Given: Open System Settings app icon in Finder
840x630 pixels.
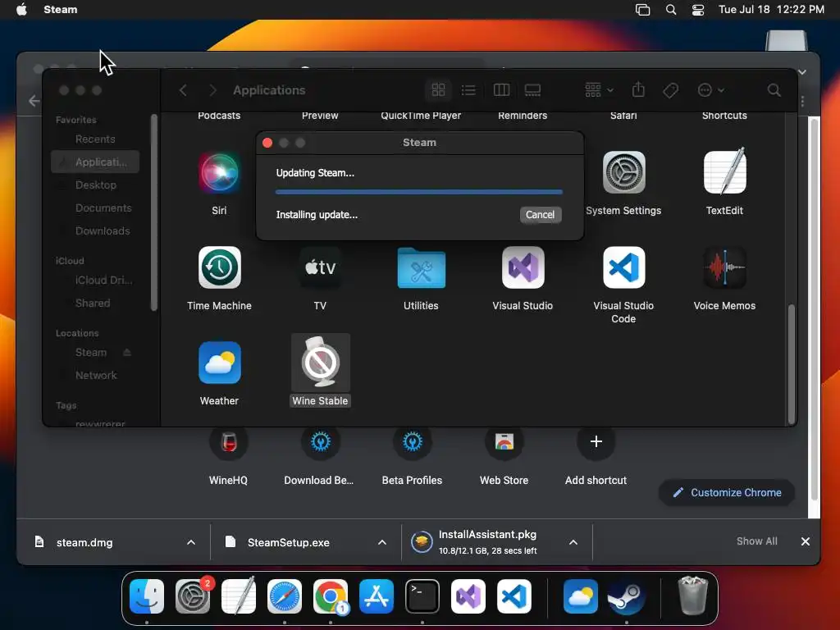Looking at the screenshot, I should tap(623, 172).
